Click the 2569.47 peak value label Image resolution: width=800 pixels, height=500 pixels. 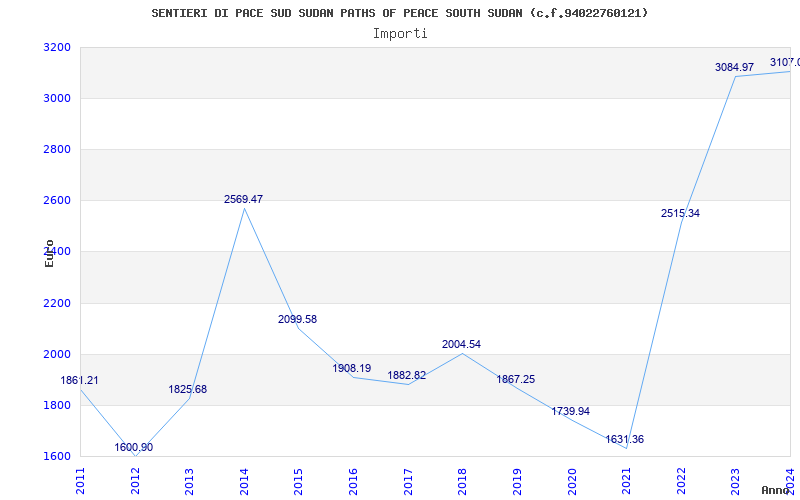(x=243, y=200)
